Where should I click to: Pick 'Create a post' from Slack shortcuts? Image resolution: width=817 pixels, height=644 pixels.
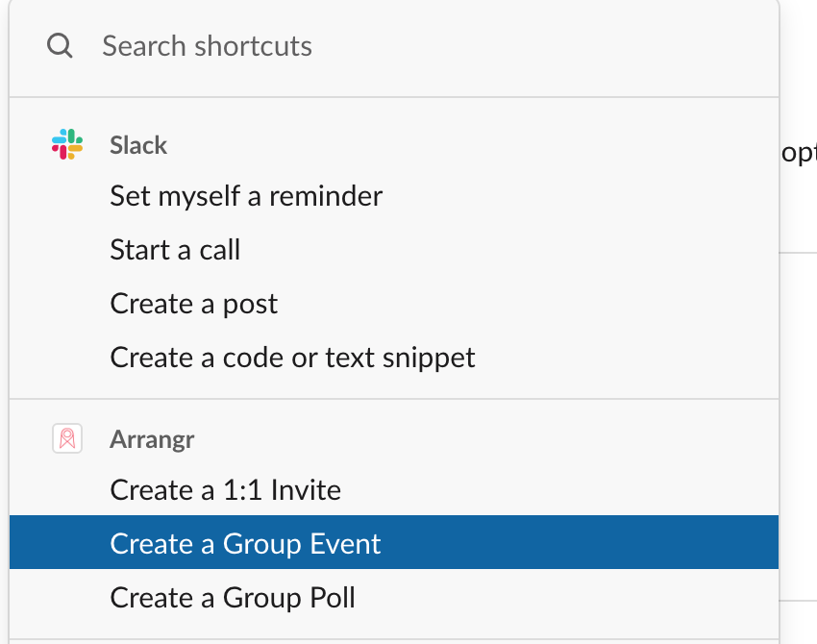coord(193,304)
